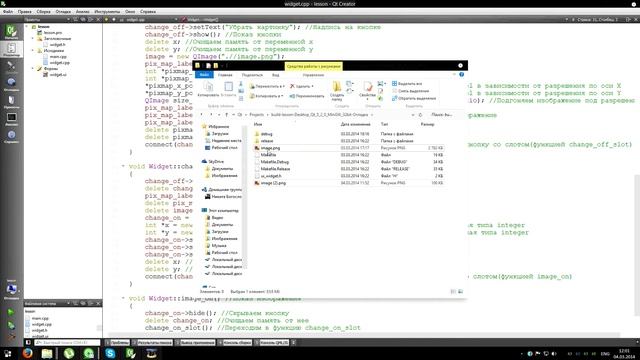This screenshot has height=360, width=640.
Task: Open the widget.cpp open-documents dropdown
Action: coord(176,19)
